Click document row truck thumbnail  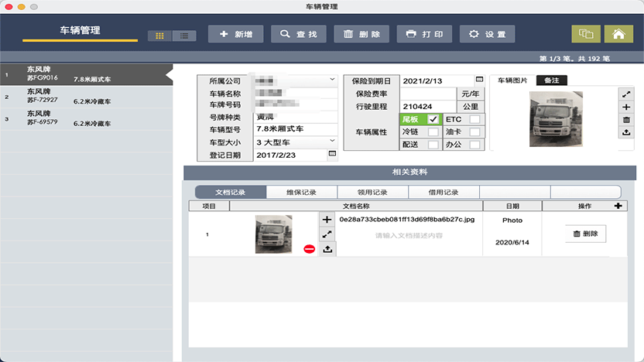273,234
